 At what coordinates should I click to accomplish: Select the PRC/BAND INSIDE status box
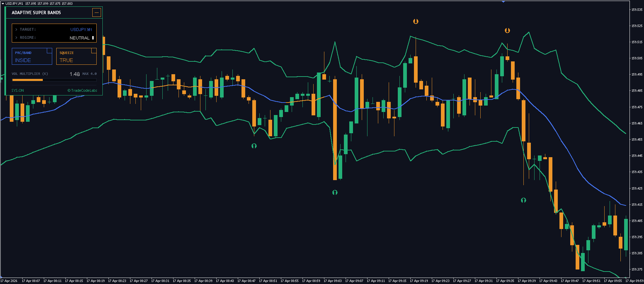click(x=32, y=57)
